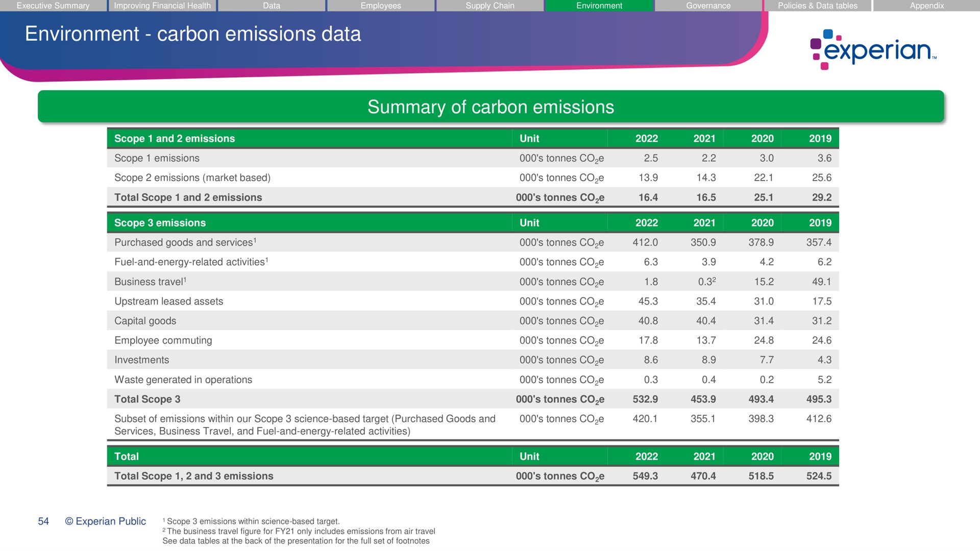Click the Business travel row label

coord(150,282)
